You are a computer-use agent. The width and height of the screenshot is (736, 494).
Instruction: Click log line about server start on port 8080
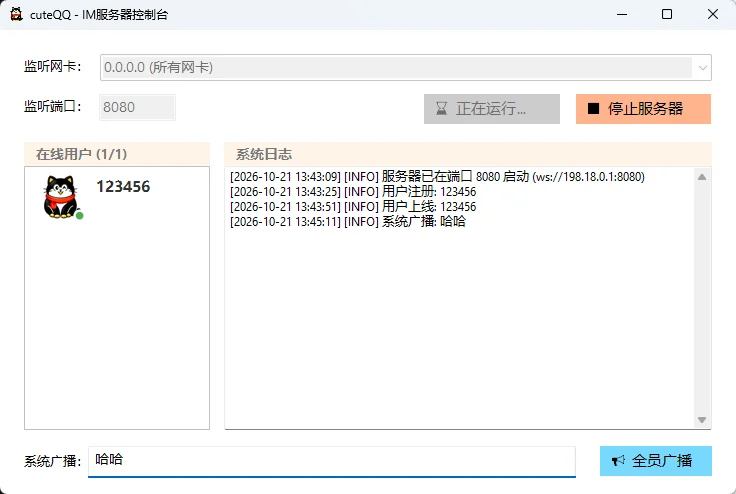point(437,177)
